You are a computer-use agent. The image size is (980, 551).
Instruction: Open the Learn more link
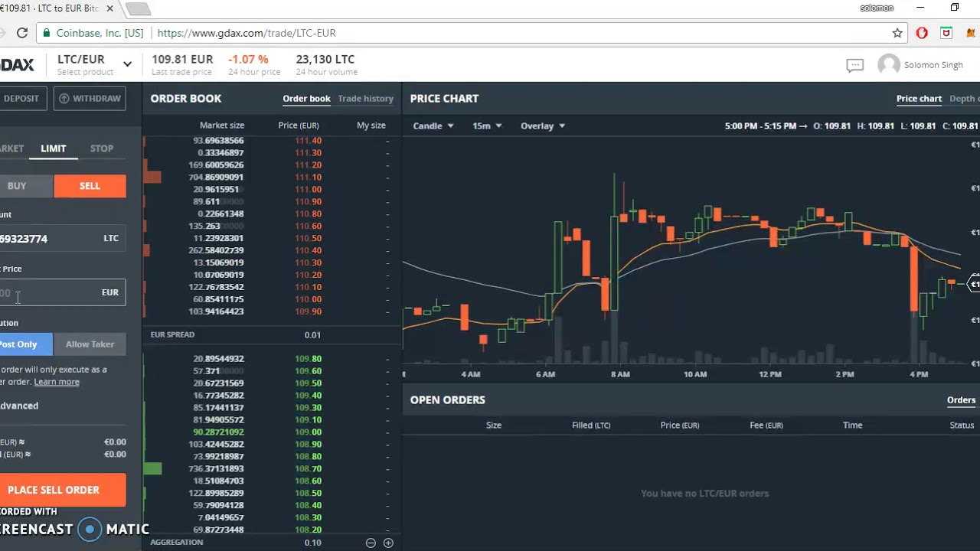click(x=57, y=382)
